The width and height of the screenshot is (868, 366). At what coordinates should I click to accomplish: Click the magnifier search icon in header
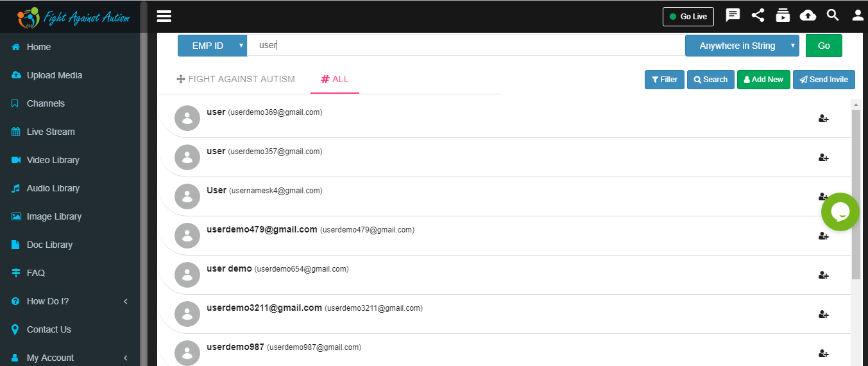click(x=833, y=15)
